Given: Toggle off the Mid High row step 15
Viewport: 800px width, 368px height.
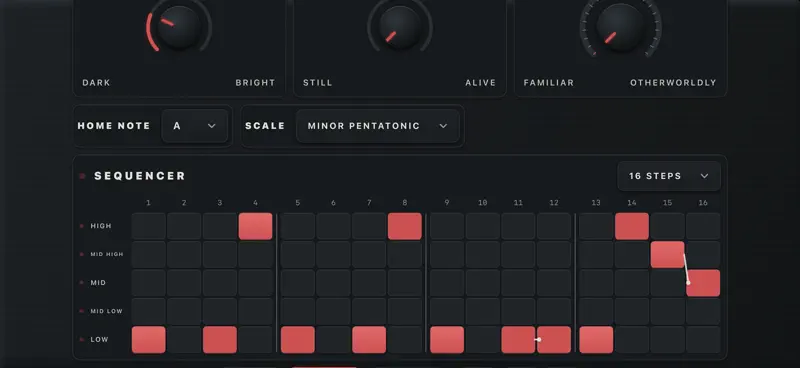Looking at the screenshot, I should point(667,255).
